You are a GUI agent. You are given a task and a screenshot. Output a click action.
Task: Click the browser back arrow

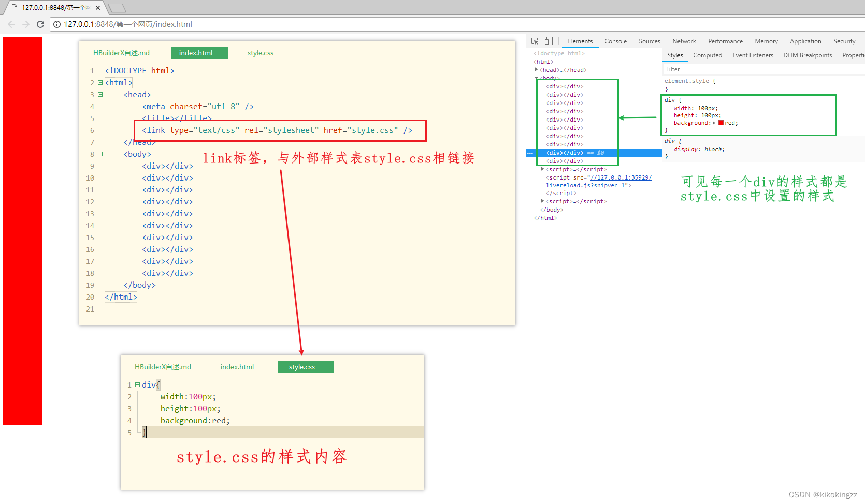11,24
